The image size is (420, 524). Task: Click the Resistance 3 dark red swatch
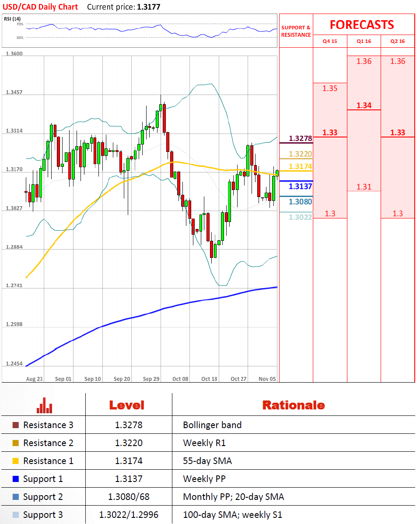click(15, 425)
